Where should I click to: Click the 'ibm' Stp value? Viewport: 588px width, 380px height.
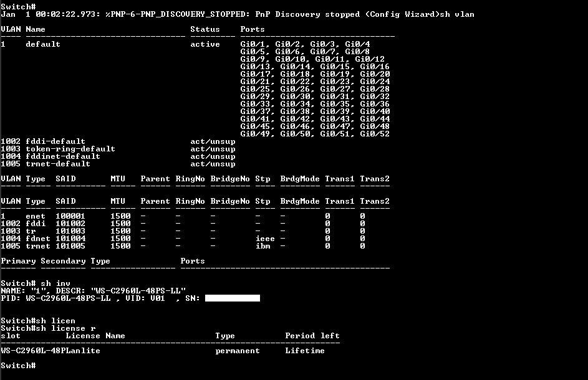coord(263,246)
